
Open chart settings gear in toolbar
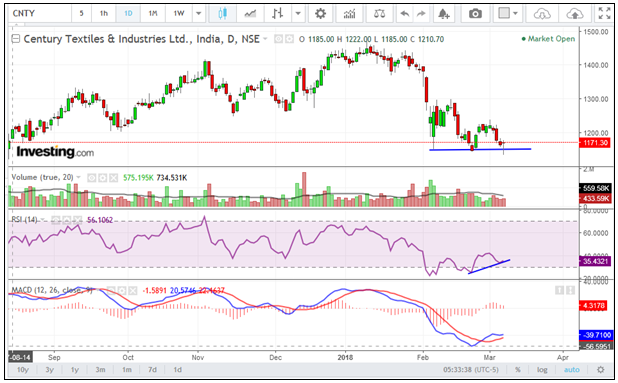(x=320, y=14)
